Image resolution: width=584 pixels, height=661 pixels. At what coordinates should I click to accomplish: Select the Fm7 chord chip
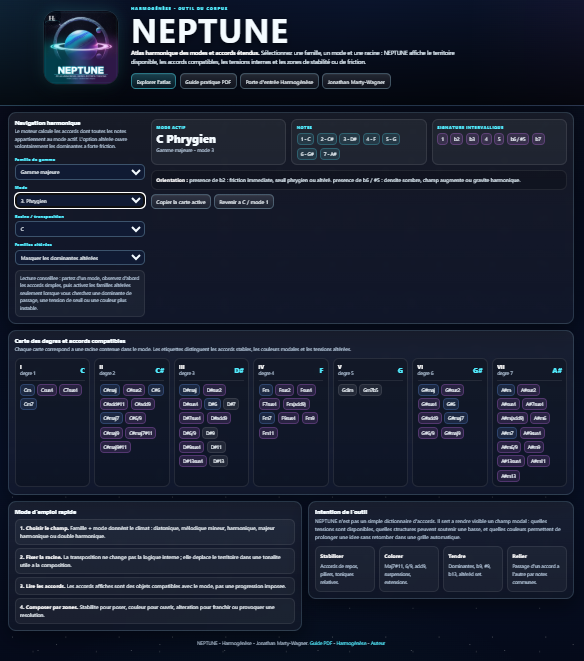click(267, 418)
